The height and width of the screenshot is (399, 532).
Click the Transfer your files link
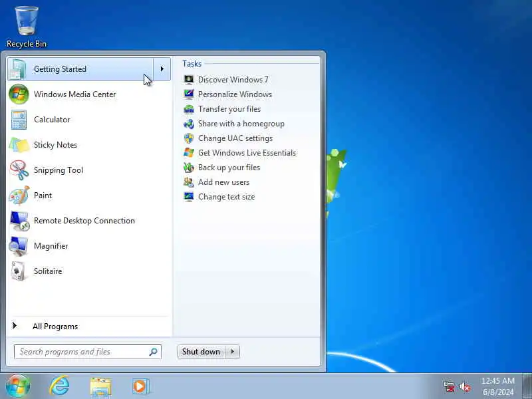pyautogui.click(x=229, y=109)
